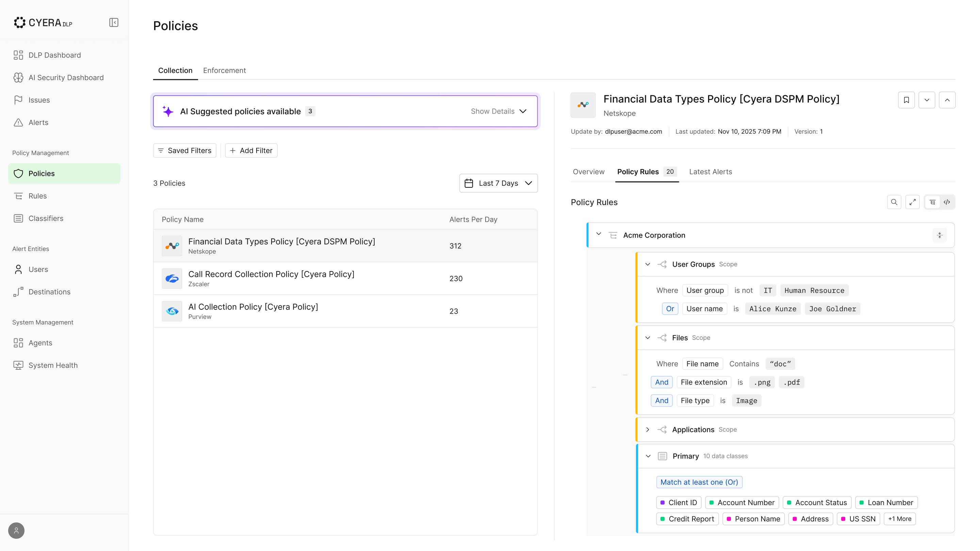Go to next policy with down arrow
This screenshot has width=980, height=551.
pos(927,100)
